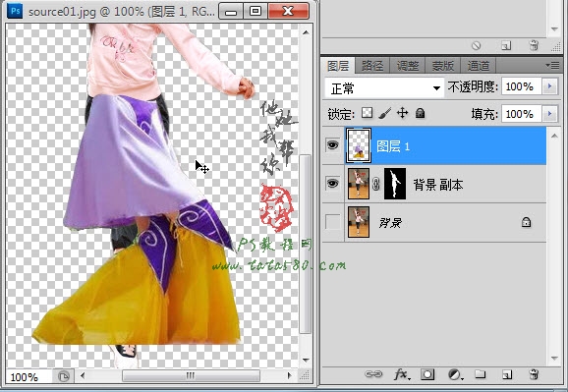Screen dimensions: 568x392
Task: Create new adjustment layer icon
Action: pos(455,374)
